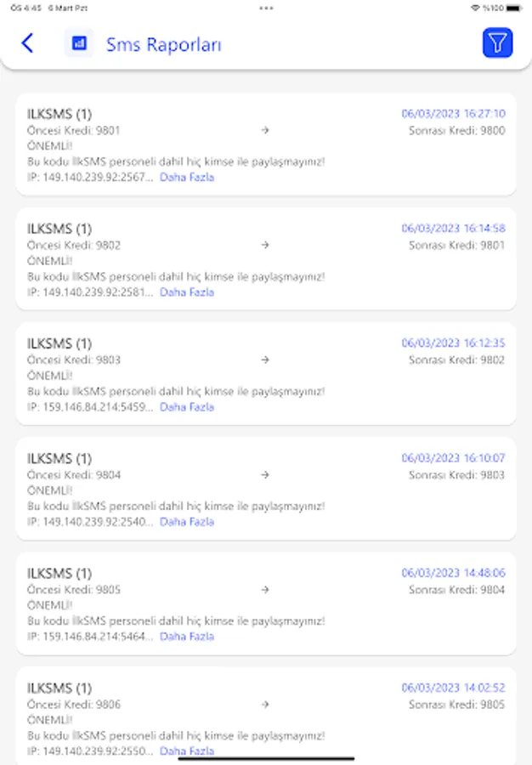Tap the arrow in the 14:48:06 report
The width and height of the screenshot is (532, 765).
[265, 589]
